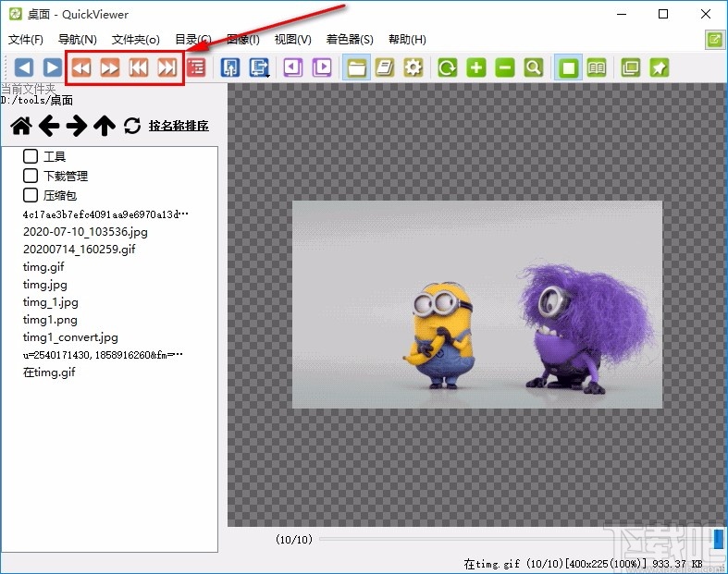Check the 工具 folder checkbox
Image resolution: width=728 pixels, height=574 pixels.
[31, 156]
